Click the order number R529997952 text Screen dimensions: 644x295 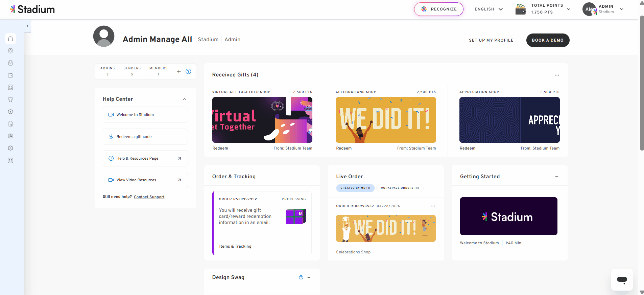pyautogui.click(x=238, y=199)
